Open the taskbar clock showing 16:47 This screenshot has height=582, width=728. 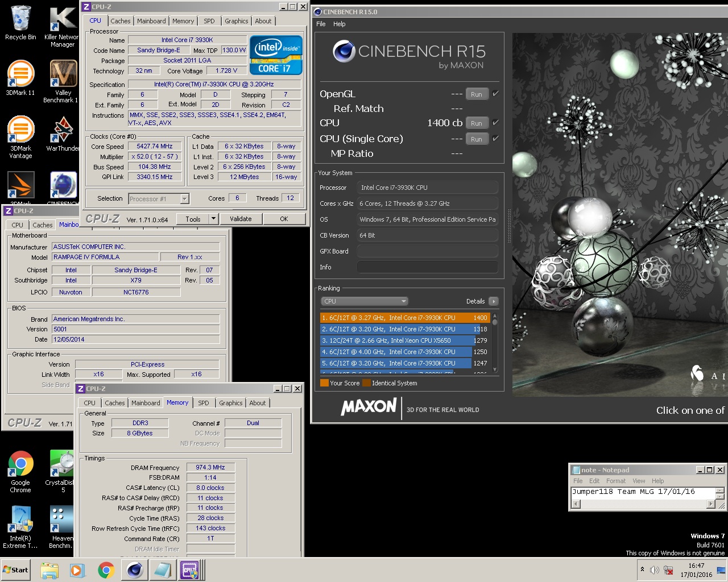point(696,570)
